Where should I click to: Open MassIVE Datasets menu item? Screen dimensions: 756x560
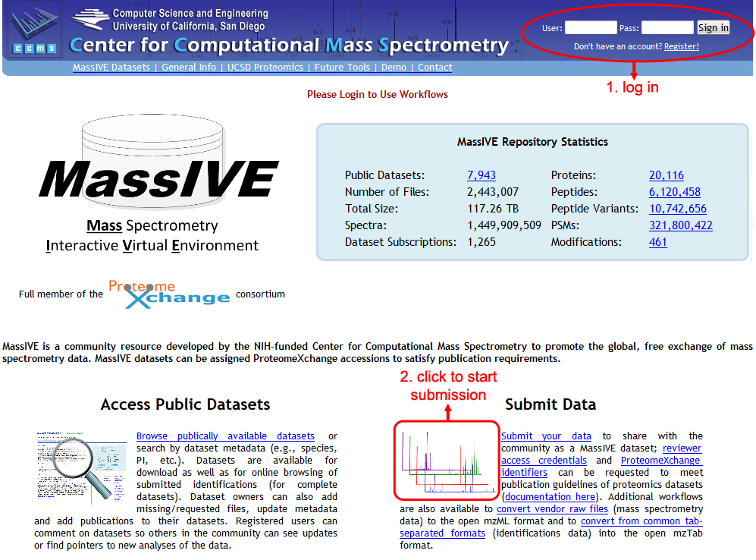111,68
